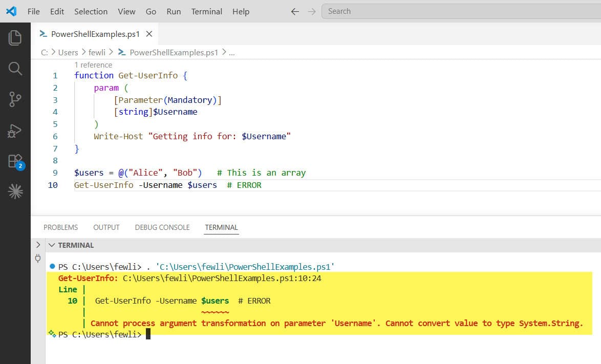Open the Edit menu

(x=57, y=11)
